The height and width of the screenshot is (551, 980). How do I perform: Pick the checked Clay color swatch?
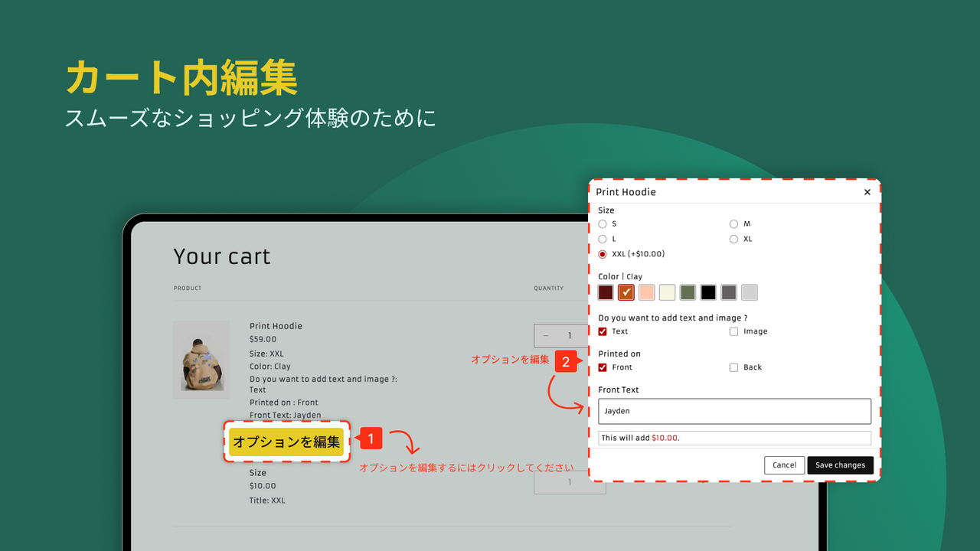[x=626, y=292]
